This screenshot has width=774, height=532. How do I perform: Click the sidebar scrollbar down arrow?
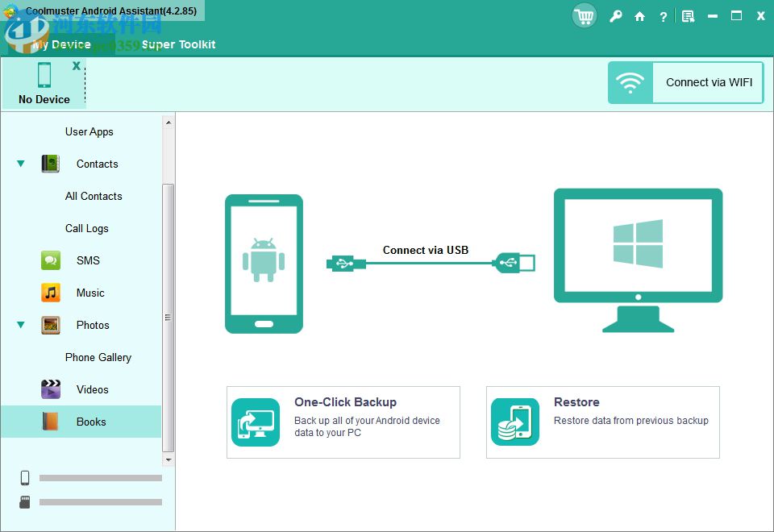pyautogui.click(x=168, y=459)
